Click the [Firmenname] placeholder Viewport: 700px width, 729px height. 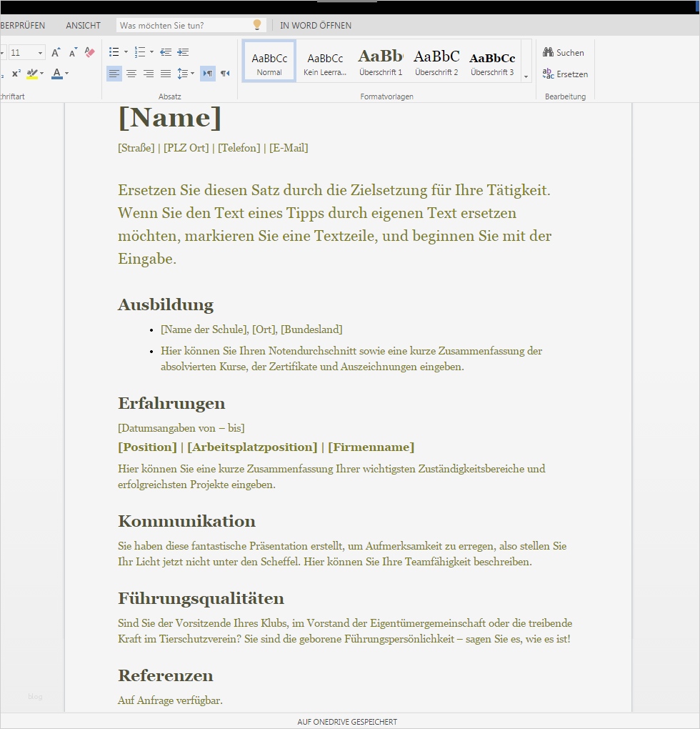pyautogui.click(x=371, y=447)
